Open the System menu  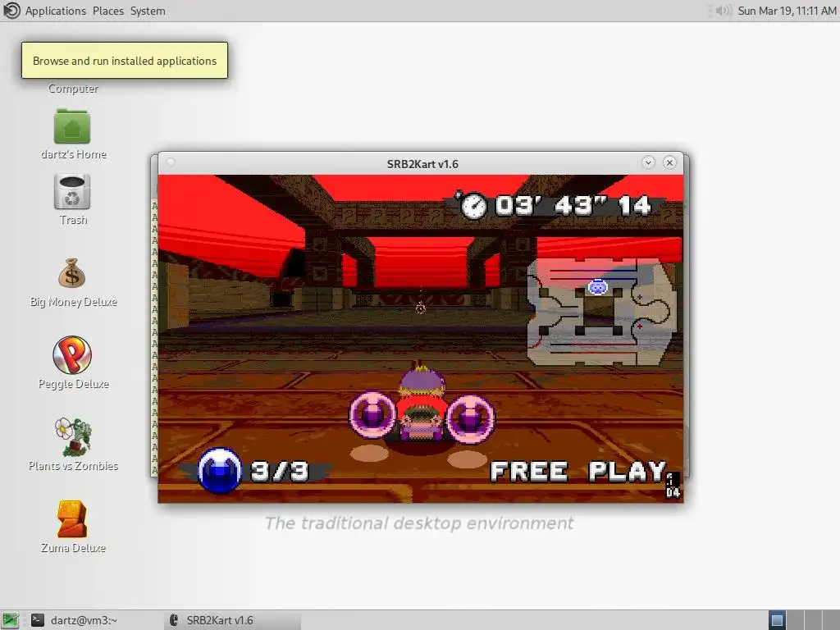[x=148, y=11]
